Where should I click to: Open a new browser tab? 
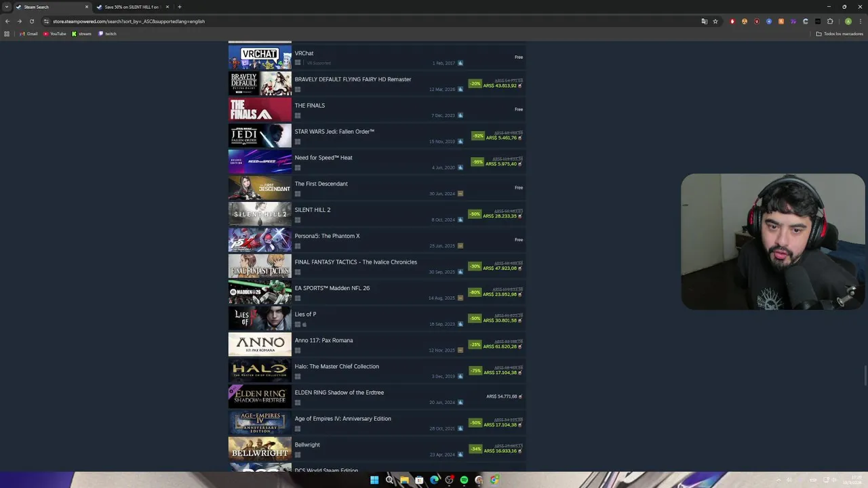(x=180, y=7)
